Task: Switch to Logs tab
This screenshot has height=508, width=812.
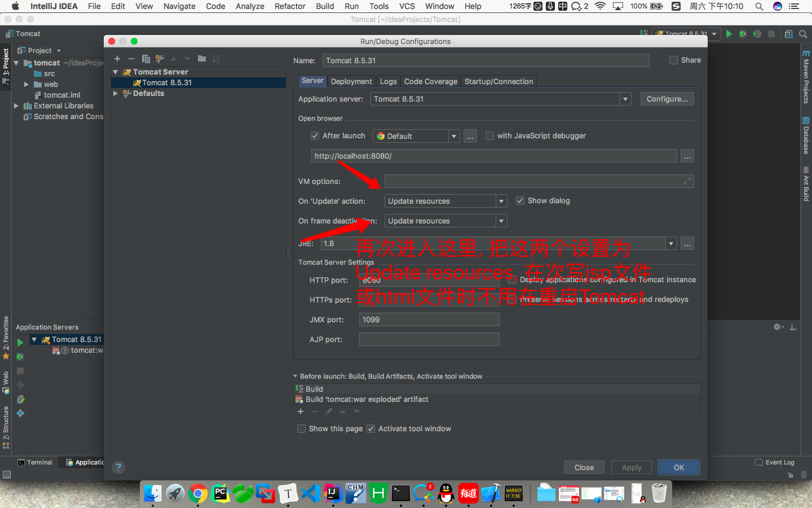Action: pos(388,81)
